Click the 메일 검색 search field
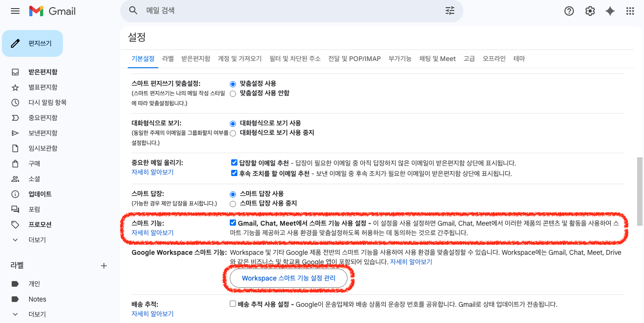Screen dimensions: 644x323 (x=292, y=10)
